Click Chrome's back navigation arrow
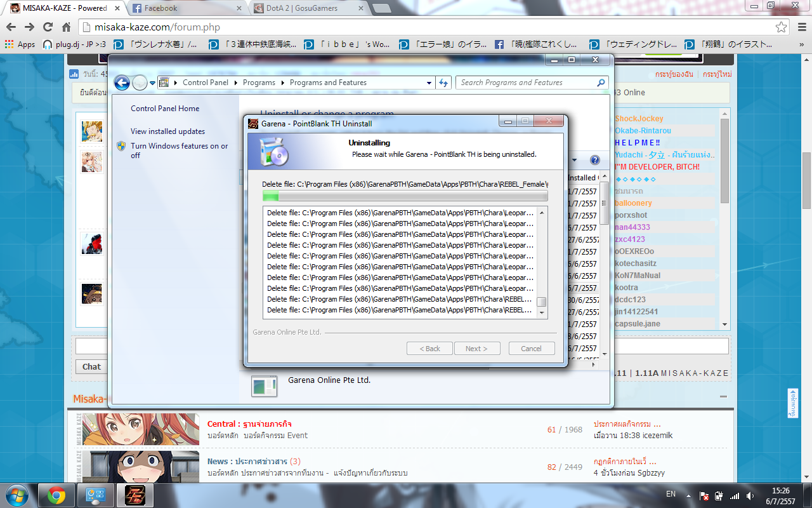812x508 pixels. pyautogui.click(x=11, y=27)
